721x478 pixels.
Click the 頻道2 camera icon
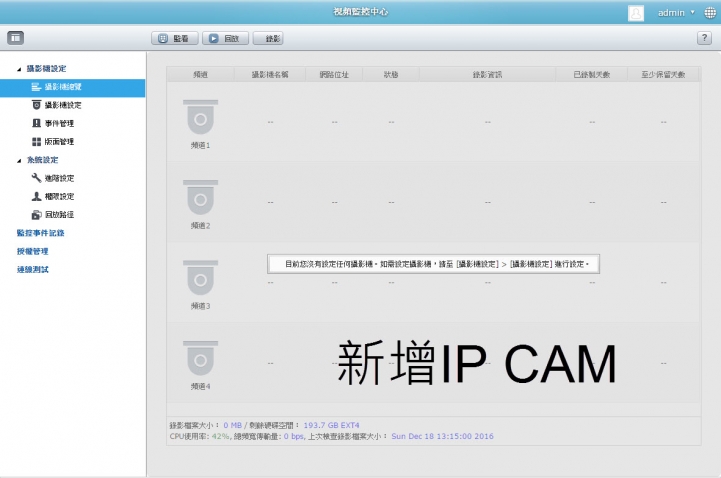[200, 198]
